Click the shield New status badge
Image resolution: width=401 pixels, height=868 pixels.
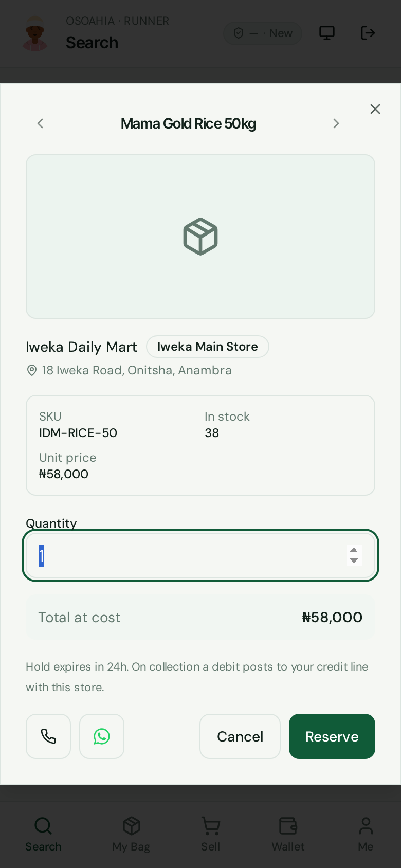coord(263,33)
